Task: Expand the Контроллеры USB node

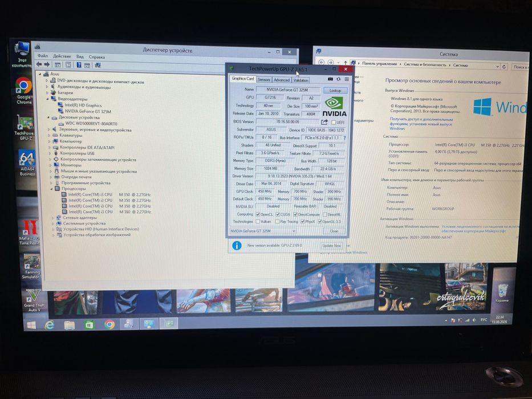Action: click(50, 153)
